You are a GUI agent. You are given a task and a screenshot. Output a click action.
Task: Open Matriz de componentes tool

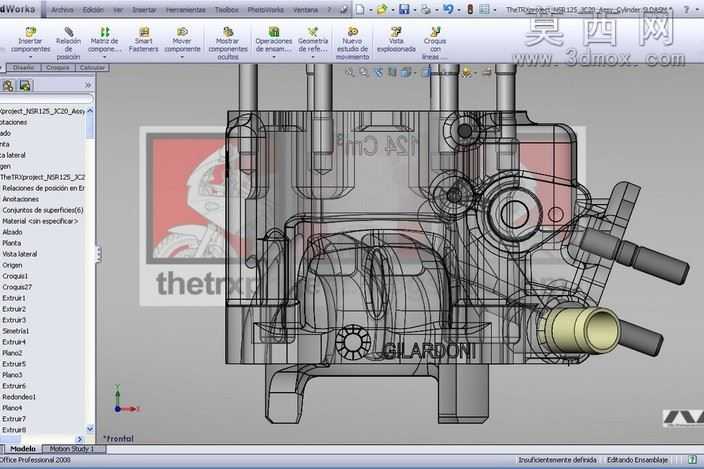point(104,40)
